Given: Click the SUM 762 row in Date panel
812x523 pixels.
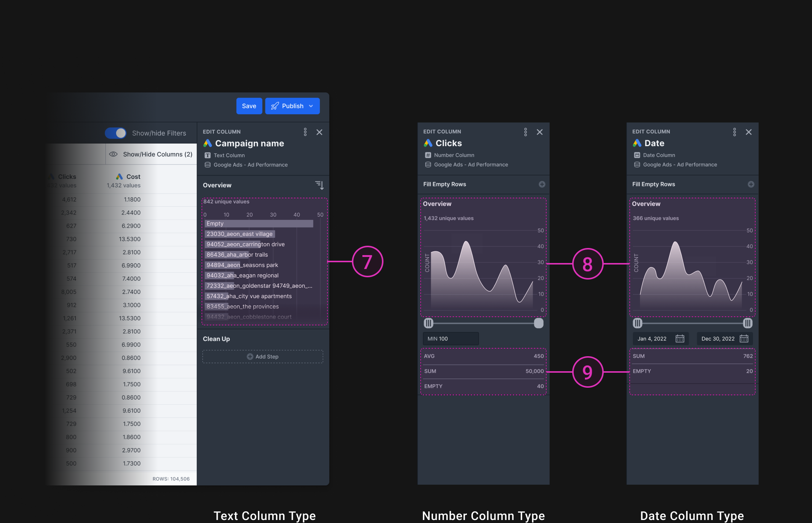Looking at the screenshot, I should tap(692, 356).
